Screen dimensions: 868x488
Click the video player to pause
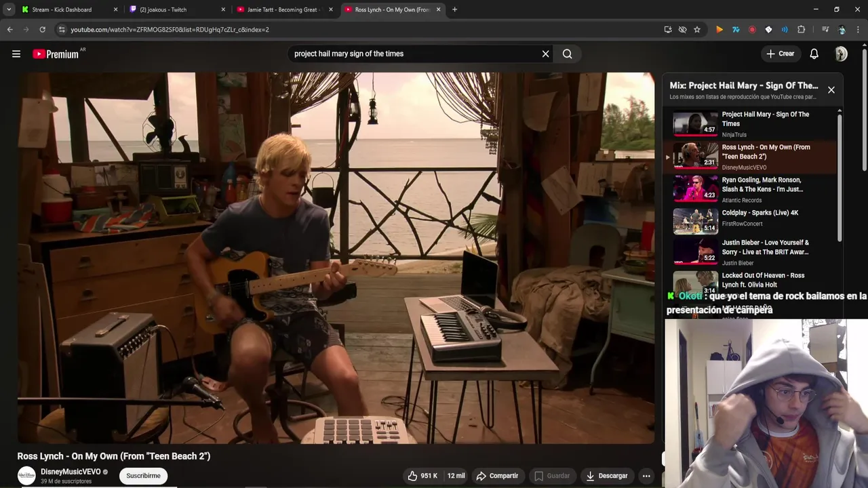pos(336,258)
